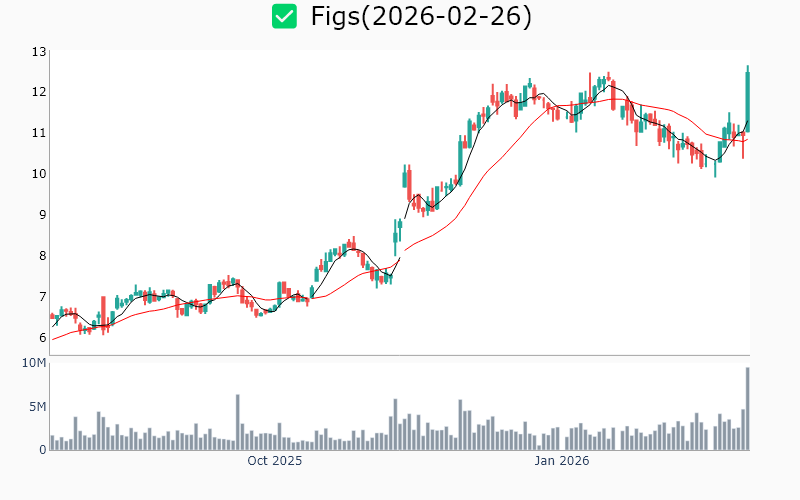Click the 5M volume axis label

click(37, 407)
